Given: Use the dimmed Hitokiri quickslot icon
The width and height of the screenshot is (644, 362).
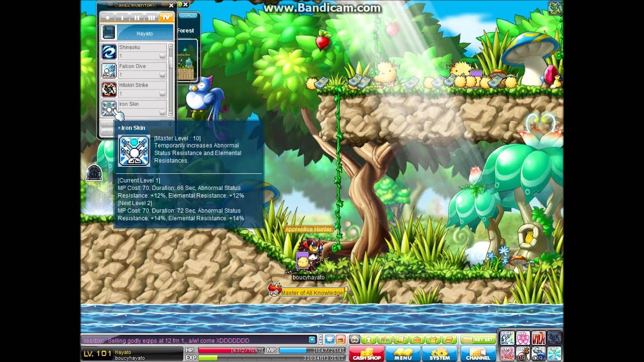Looking at the screenshot, I should (x=554, y=338).
